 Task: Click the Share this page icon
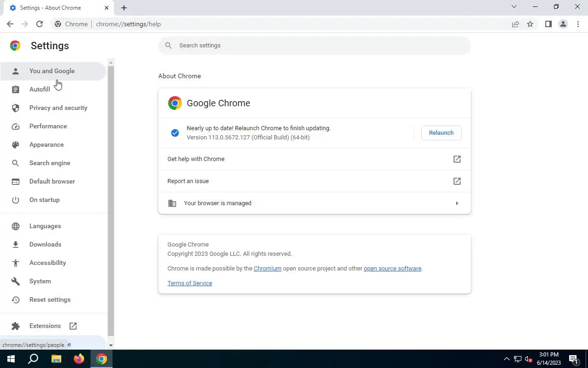click(x=515, y=24)
